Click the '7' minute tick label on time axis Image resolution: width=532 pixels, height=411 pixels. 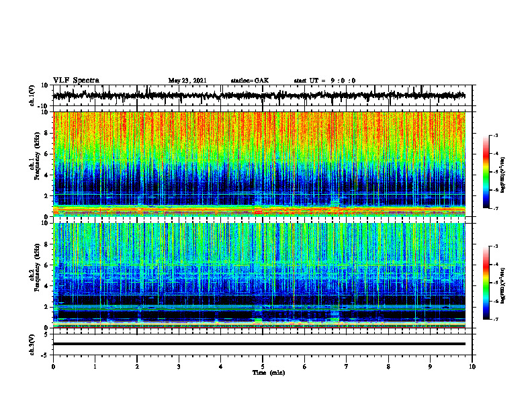pyautogui.click(x=347, y=367)
